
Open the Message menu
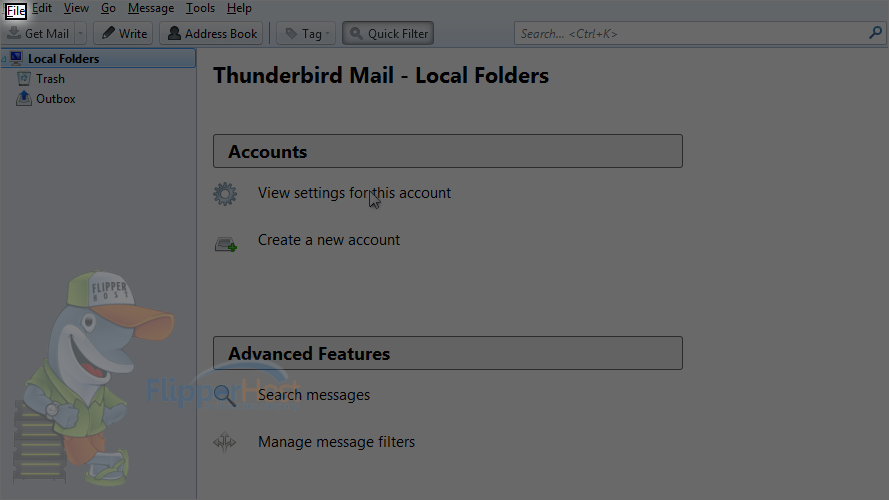click(151, 9)
